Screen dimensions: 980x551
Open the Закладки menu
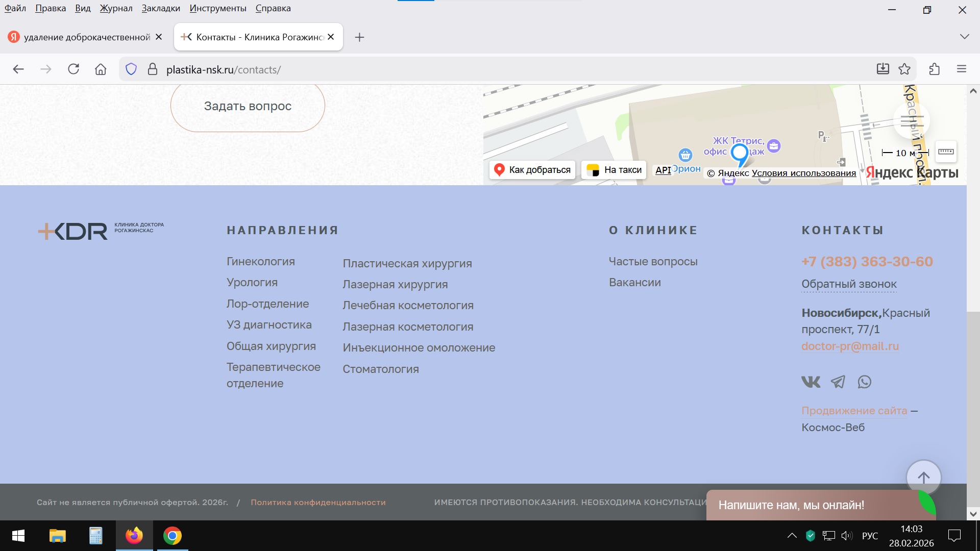160,8
